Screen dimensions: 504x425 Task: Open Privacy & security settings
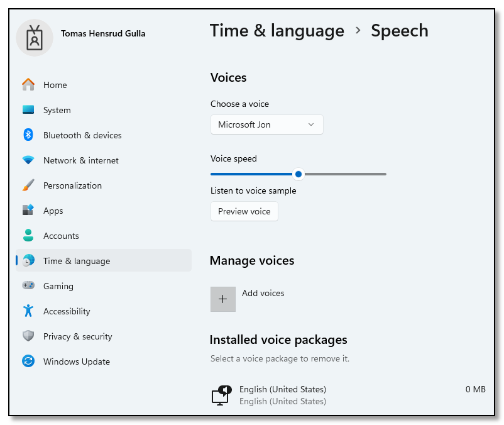click(29, 336)
